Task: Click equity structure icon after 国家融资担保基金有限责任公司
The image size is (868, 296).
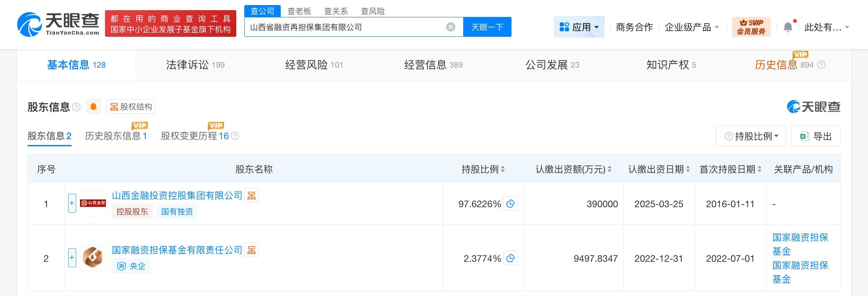Action: 252,250
